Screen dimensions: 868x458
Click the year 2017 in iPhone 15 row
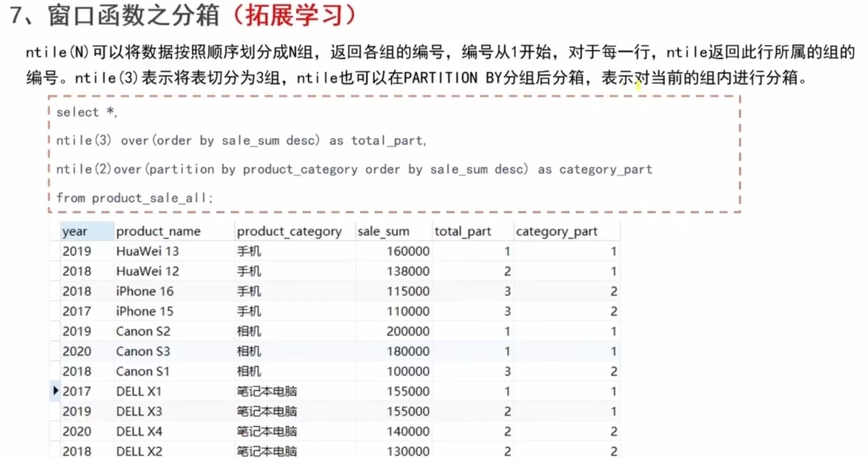tap(77, 311)
